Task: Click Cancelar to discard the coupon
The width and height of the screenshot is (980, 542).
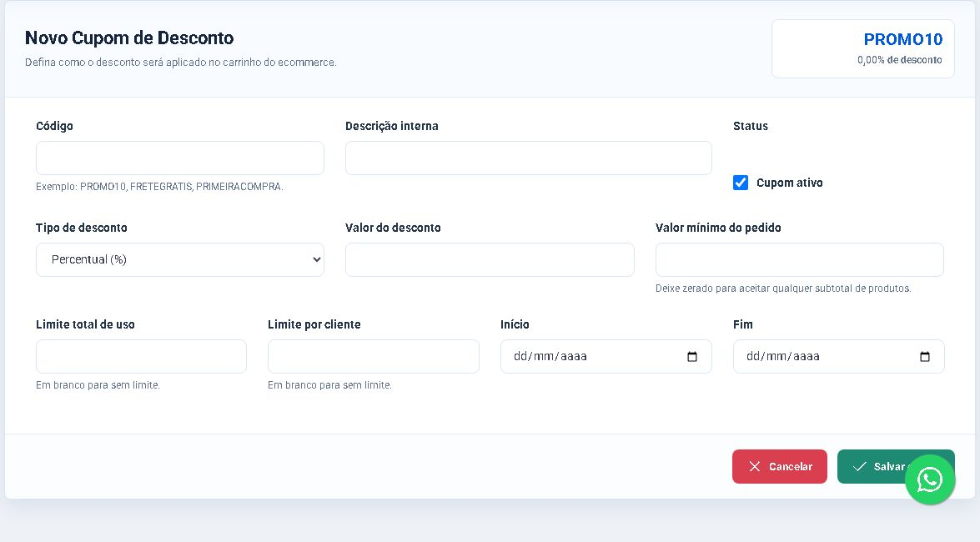Action: pyautogui.click(x=779, y=466)
